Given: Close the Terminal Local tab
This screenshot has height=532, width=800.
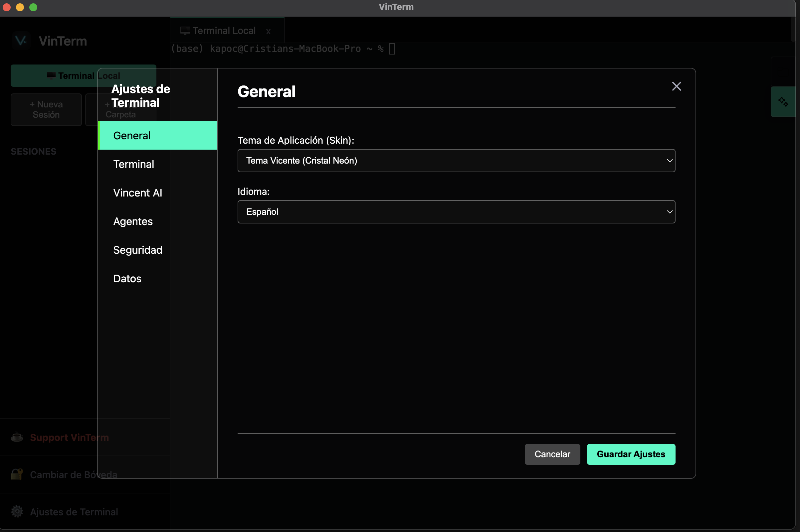Looking at the screenshot, I should [268, 32].
